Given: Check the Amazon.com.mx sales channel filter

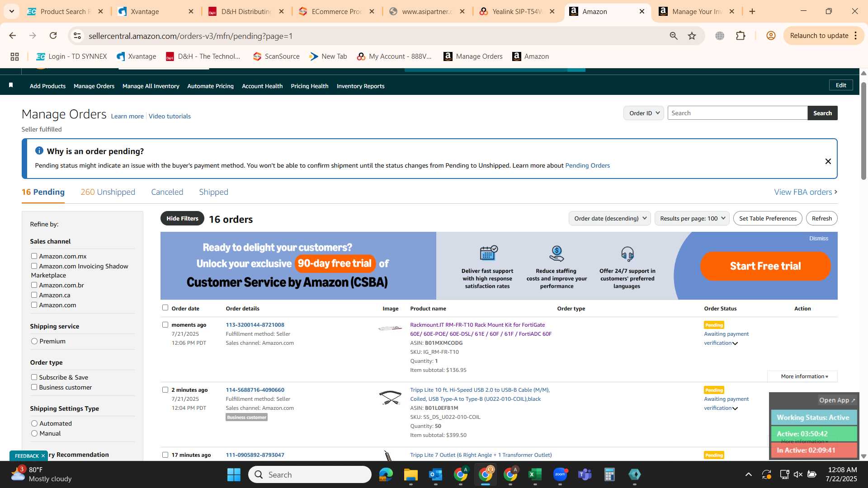Looking at the screenshot, I should click(x=34, y=256).
